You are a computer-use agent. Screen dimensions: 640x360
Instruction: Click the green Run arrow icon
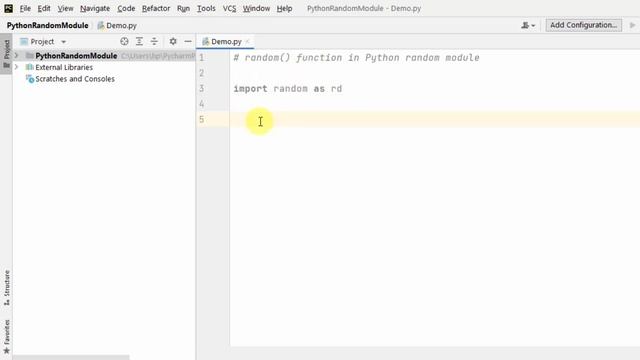pos(632,25)
